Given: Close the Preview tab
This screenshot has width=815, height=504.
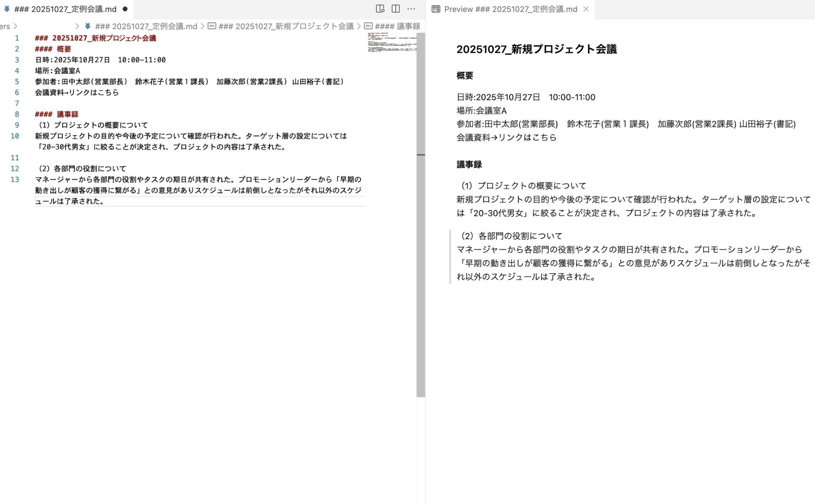Looking at the screenshot, I should click(x=586, y=9).
